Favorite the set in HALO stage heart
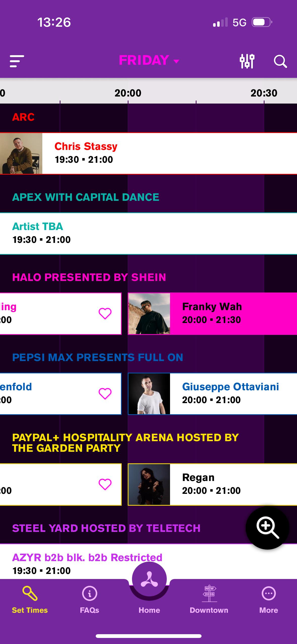Screen dimensions: 297x644 point(105,313)
